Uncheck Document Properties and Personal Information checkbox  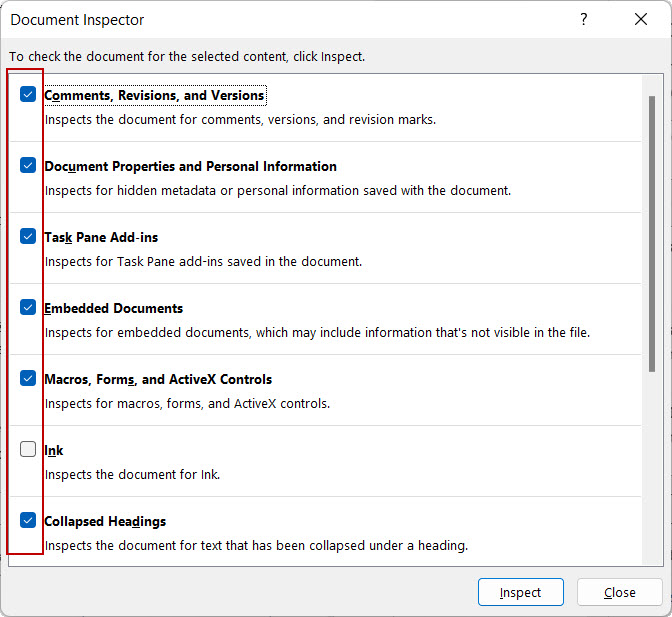pyautogui.click(x=28, y=166)
